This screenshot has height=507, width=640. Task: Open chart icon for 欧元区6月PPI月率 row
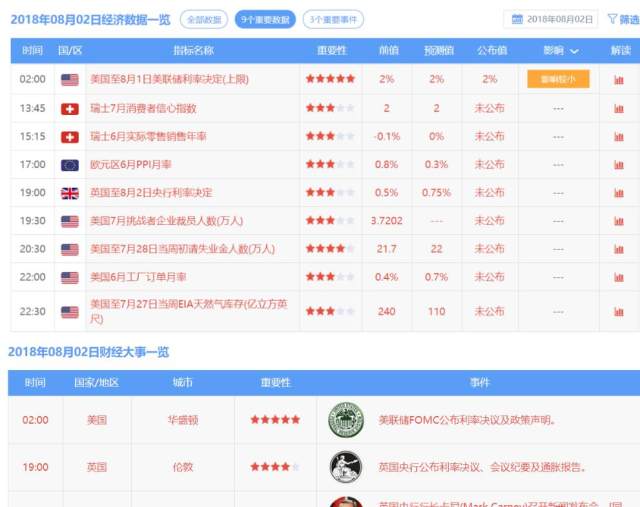[x=619, y=165]
